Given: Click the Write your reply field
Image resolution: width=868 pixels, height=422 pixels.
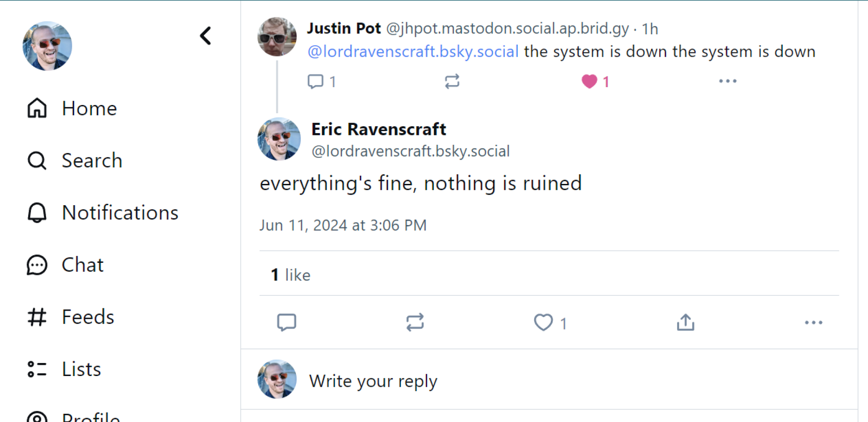Looking at the screenshot, I should pyautogui.click(x=373, y=380).
